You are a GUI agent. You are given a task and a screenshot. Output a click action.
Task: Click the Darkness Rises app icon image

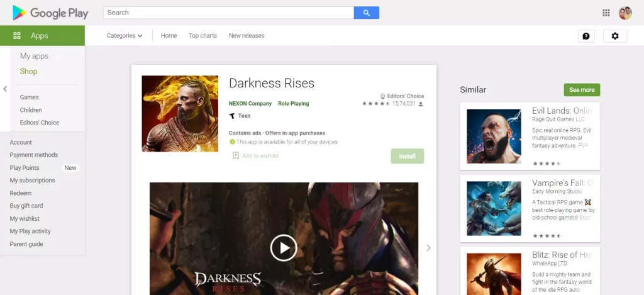(x=180, y=114)
